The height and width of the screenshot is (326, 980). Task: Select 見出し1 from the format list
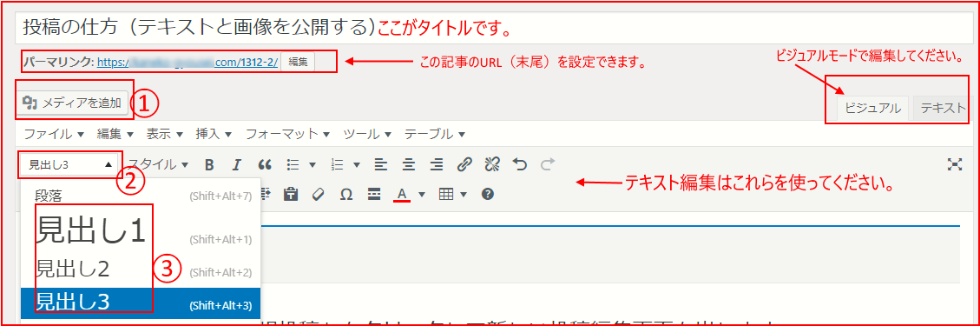pyautogui.click(x=141, y=230)
